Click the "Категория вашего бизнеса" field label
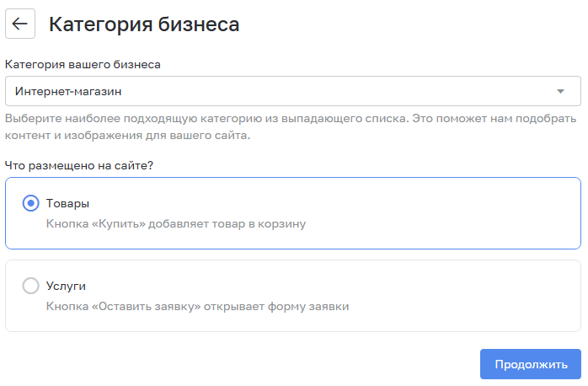The image size is (588, 386). click(83, 63)
